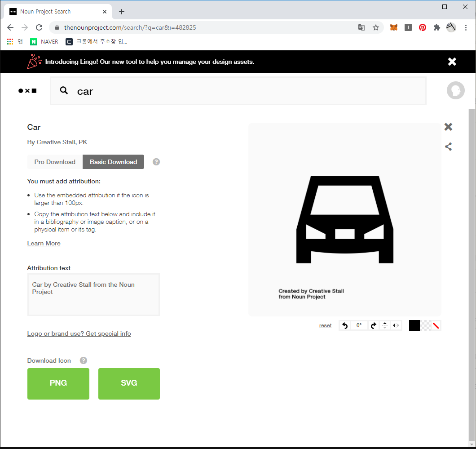Open the Lingo party popper announcement
Screen dimensions: 476x449
click(34, 62)
